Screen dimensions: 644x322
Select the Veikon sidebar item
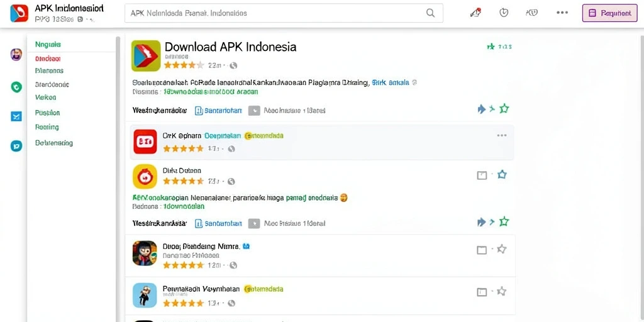pyautogui.click(x=45, y=97)
